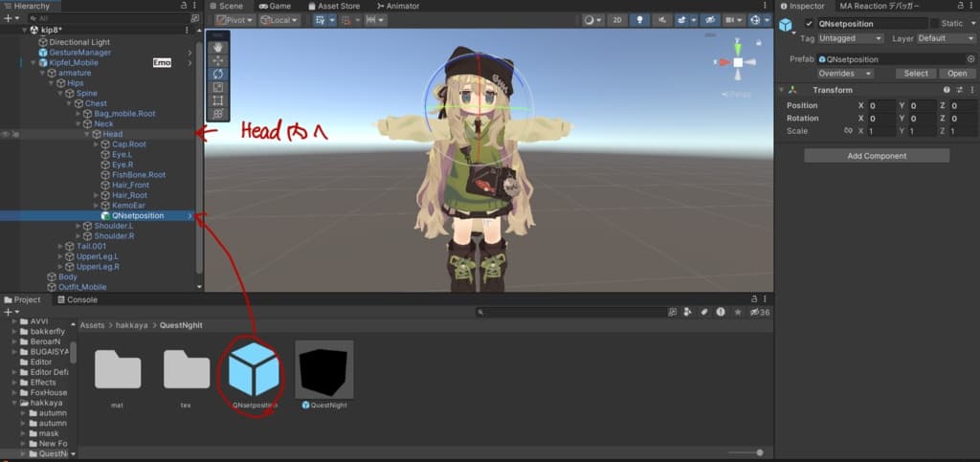
Task: Click the Rotation Y value field
Action: (923, 118)
